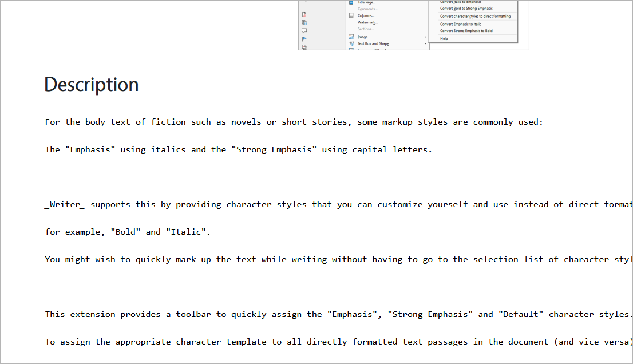Click the Title Page icon in the menu
The width and height of the screenshot is (633, 364).
point(351,2)
